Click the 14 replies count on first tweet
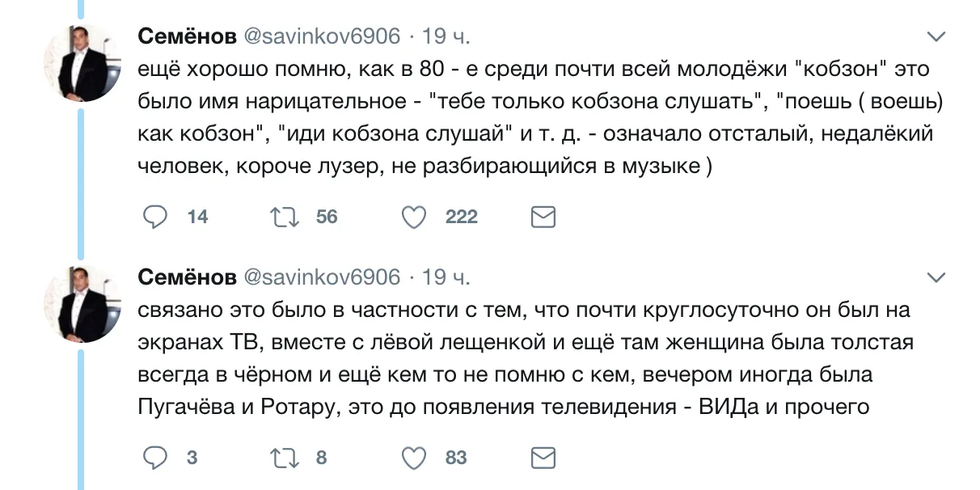 click(197, 217)
